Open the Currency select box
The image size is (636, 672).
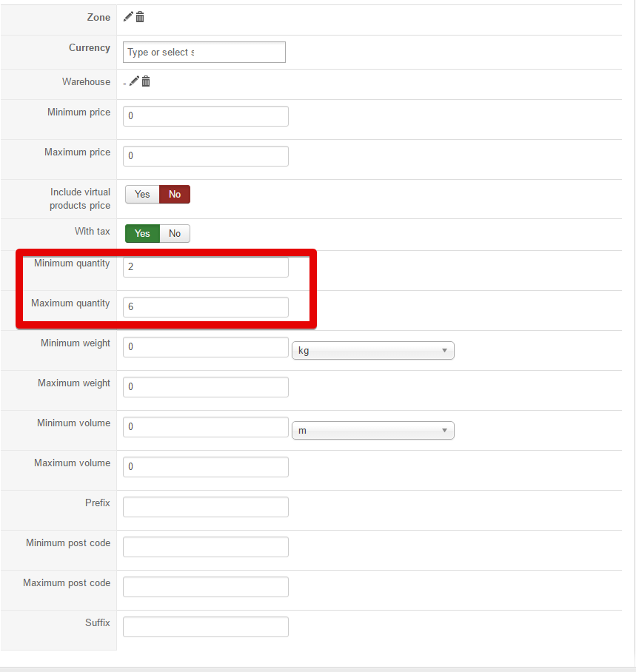click(x=204, y=52)
